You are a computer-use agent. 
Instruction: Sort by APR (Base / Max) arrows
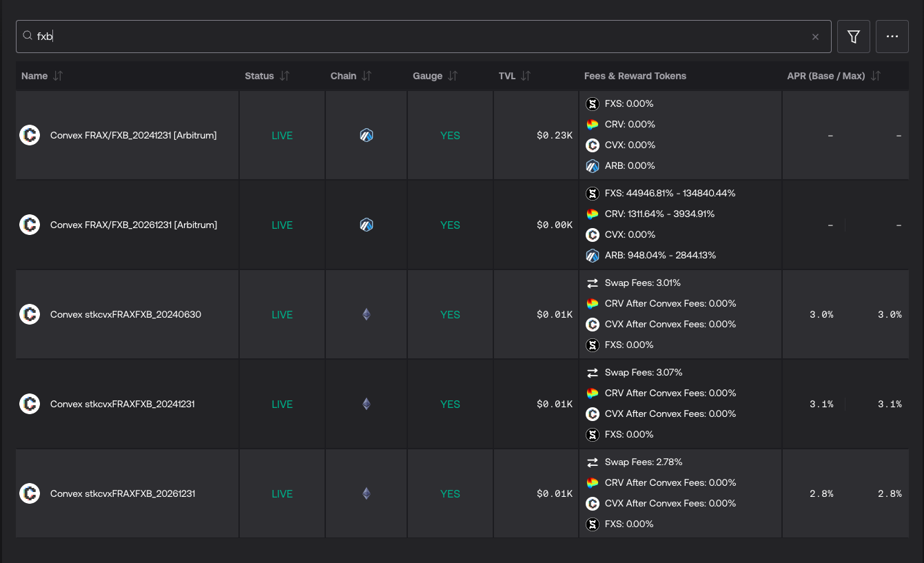(x=875, y=76)
